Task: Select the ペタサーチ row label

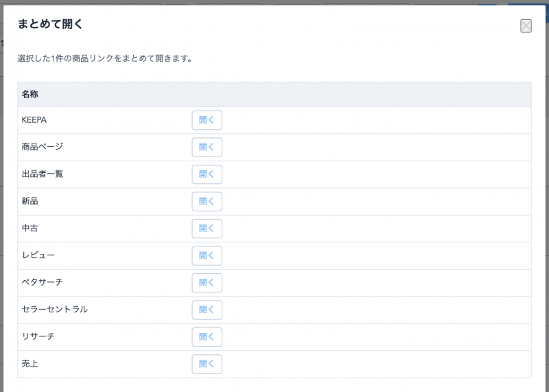Action: (x=43, y=282)
